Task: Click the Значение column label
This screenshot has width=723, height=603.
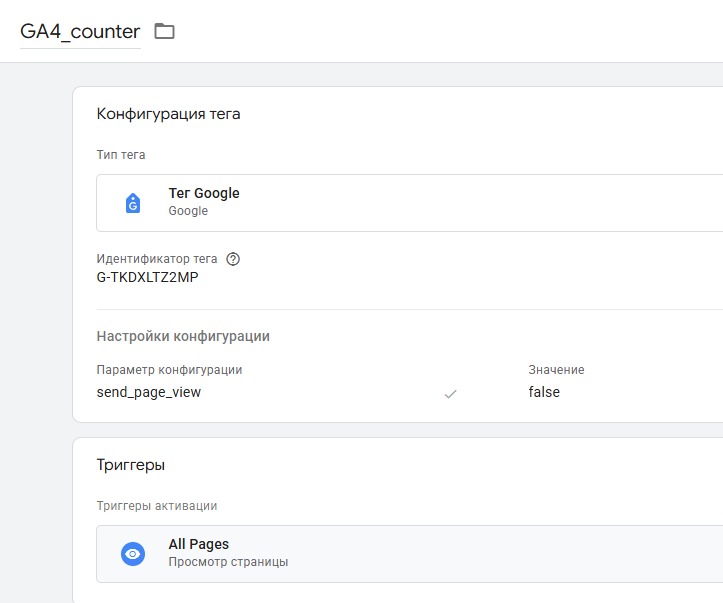Action: 556,370
